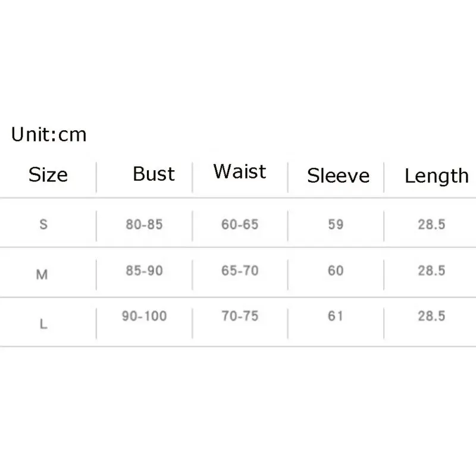Click the "Sleeve" column header

pos(338,176)
